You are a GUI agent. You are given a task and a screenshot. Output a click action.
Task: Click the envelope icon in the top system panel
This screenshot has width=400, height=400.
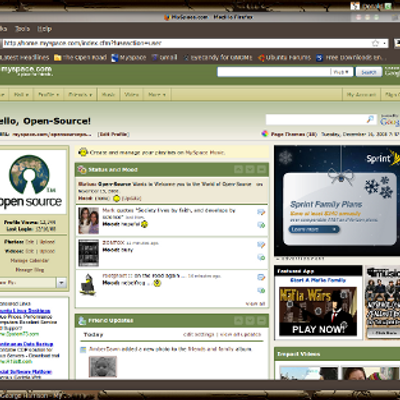pos(355,6)
